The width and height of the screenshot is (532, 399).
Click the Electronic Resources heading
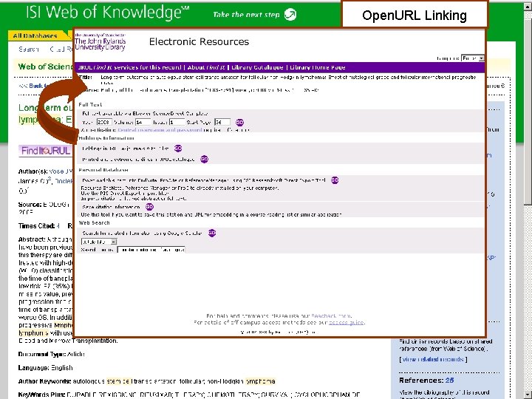point(199,41)
